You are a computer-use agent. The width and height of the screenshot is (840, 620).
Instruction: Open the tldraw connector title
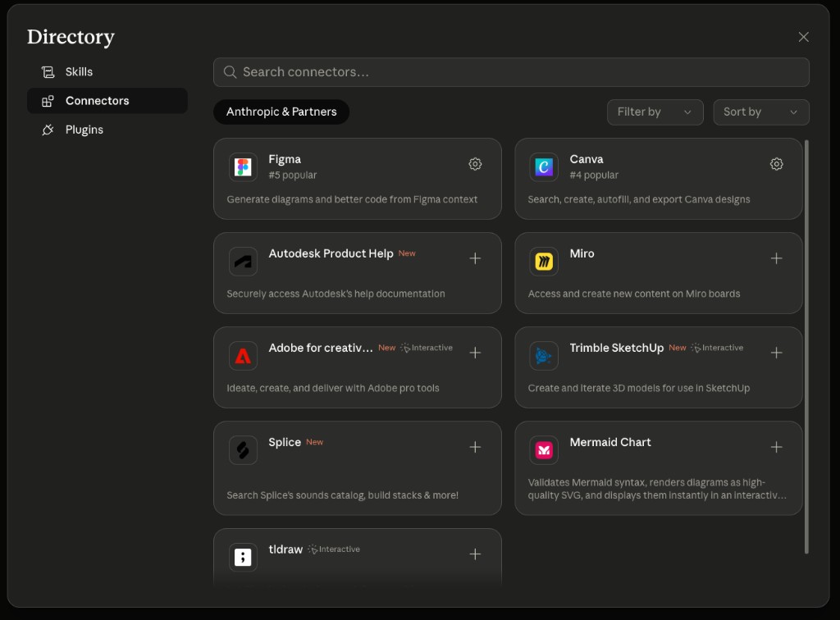tap(285, 549)
